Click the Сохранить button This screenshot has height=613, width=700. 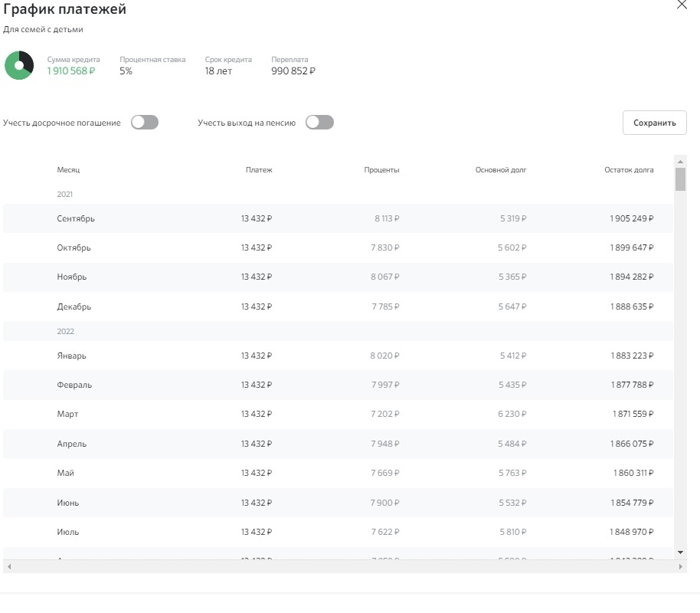tap(655, 123)
